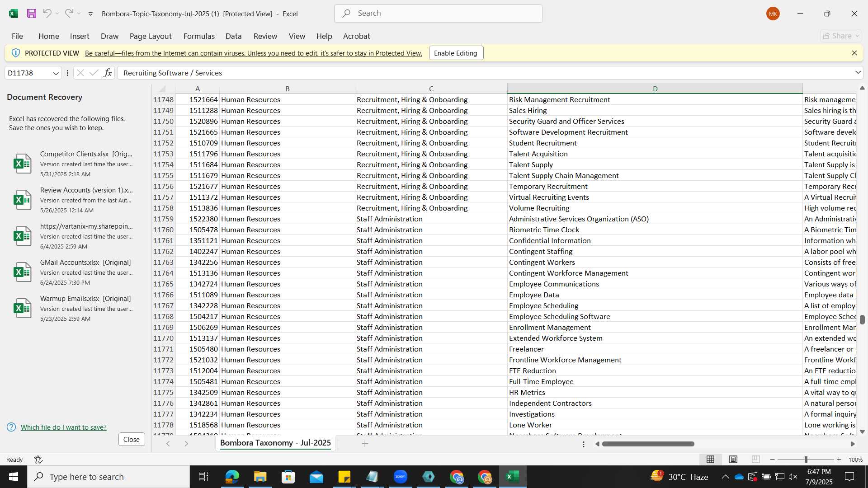Open the Page Layout tab
The image size is (868, 488).
151,36
